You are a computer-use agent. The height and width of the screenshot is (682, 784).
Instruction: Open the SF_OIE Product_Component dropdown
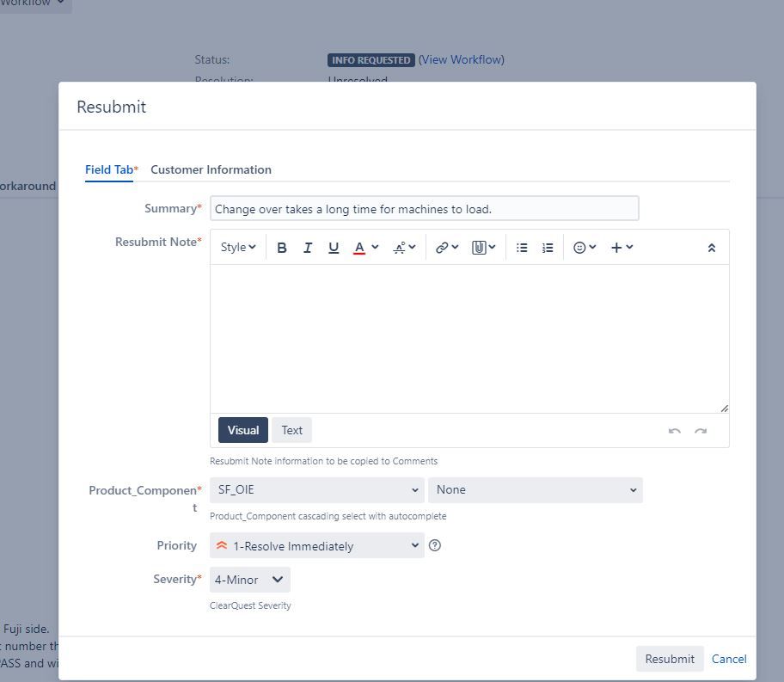tap(317, 490)
